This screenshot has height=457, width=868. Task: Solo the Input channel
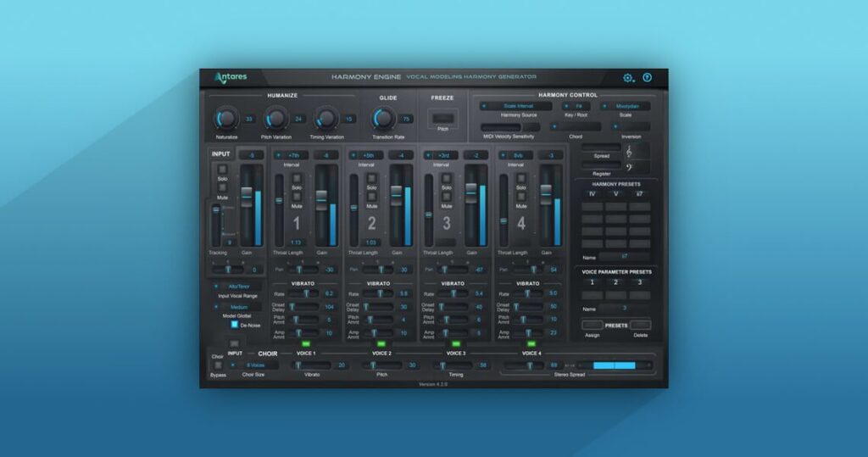222,170
